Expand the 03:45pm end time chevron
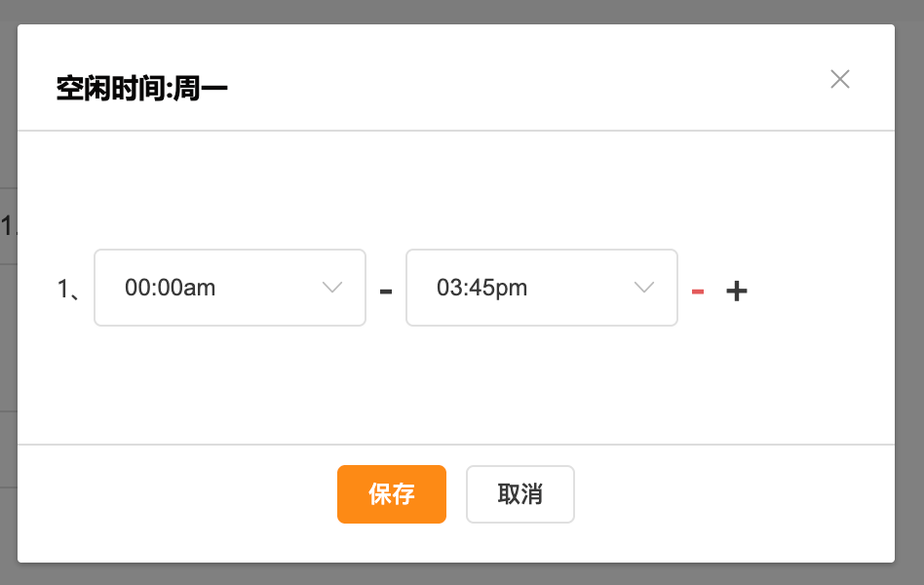Image resolution: width=924 pixels, height=585 pixels. click(644, 288)
